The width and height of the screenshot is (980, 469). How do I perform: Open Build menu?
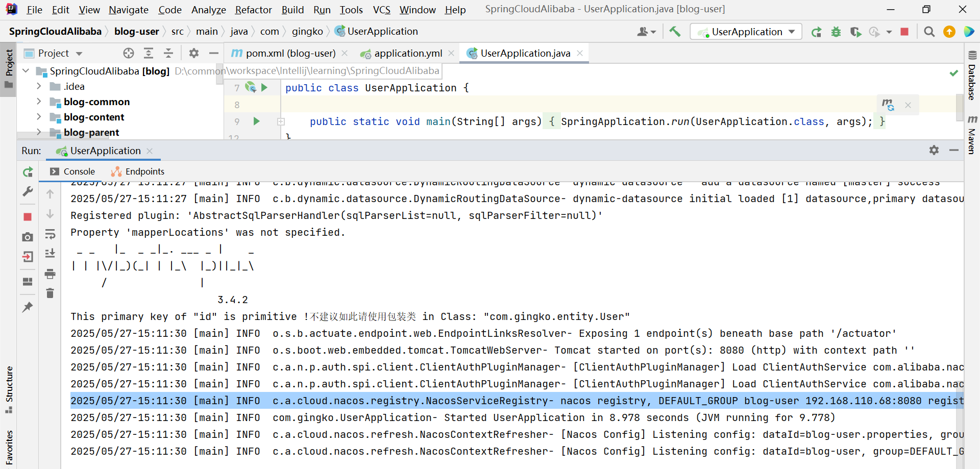[292, 10]
